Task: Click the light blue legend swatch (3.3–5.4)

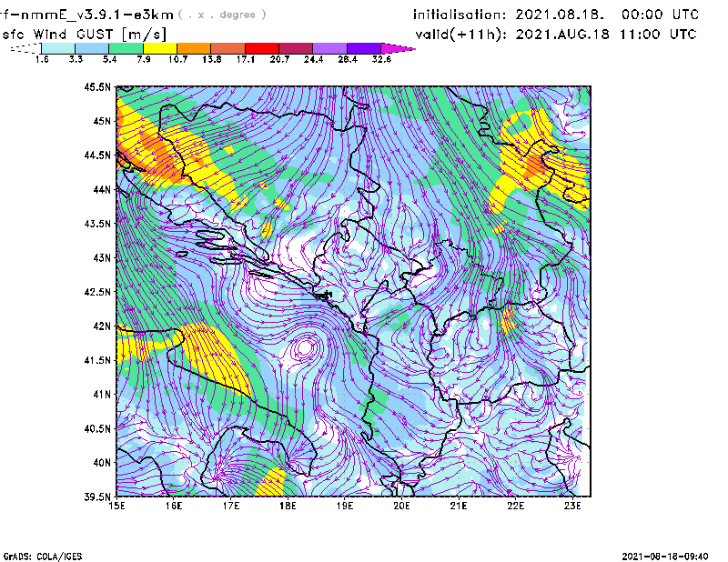Action: [92, 48]
